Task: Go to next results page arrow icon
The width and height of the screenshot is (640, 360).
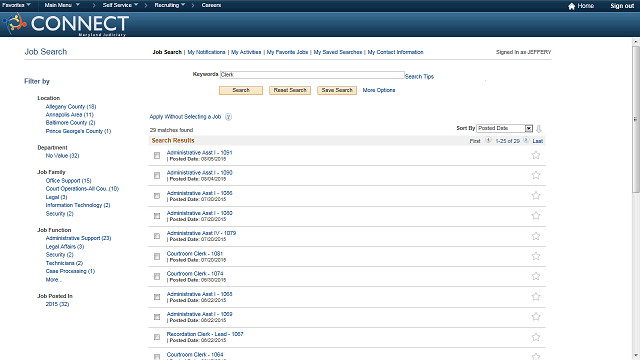Action: [526, 140]
